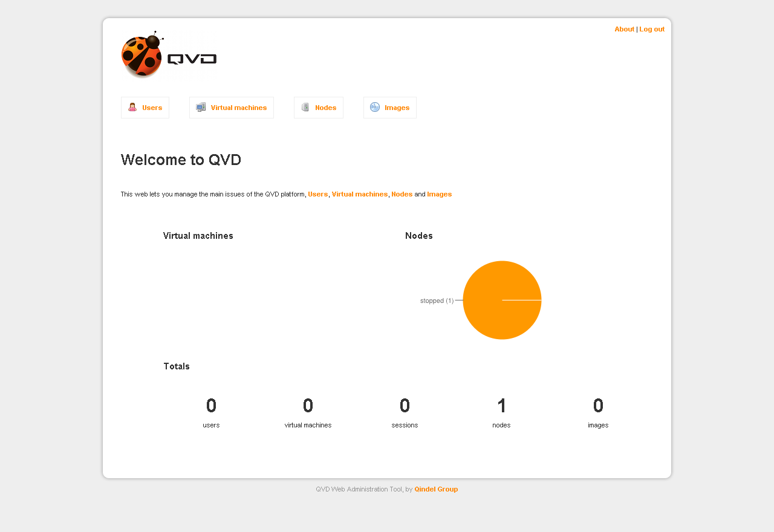Click the images total count

(598, 406)
